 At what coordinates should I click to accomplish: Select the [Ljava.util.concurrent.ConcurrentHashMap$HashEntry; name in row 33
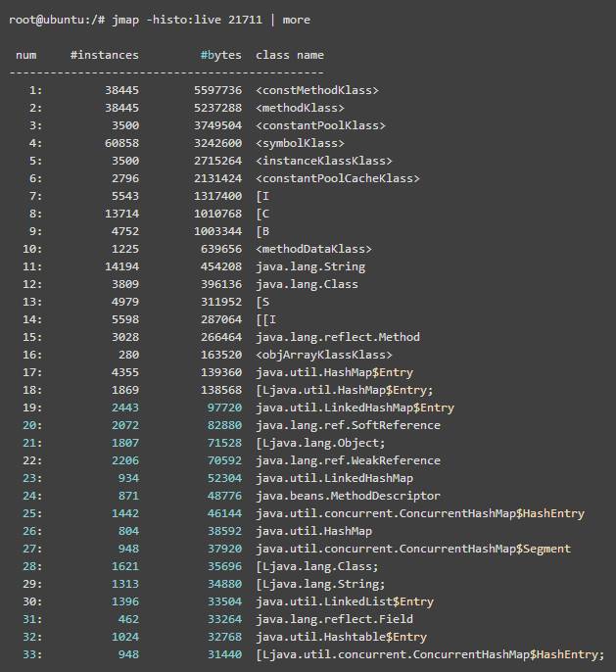tap(430, 654)
